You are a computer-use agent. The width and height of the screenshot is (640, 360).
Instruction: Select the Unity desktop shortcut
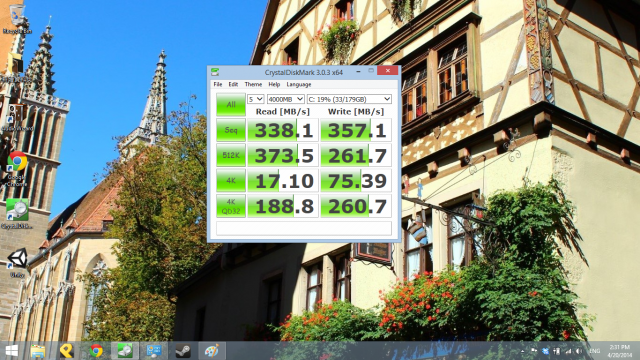(x=17, y=263)
